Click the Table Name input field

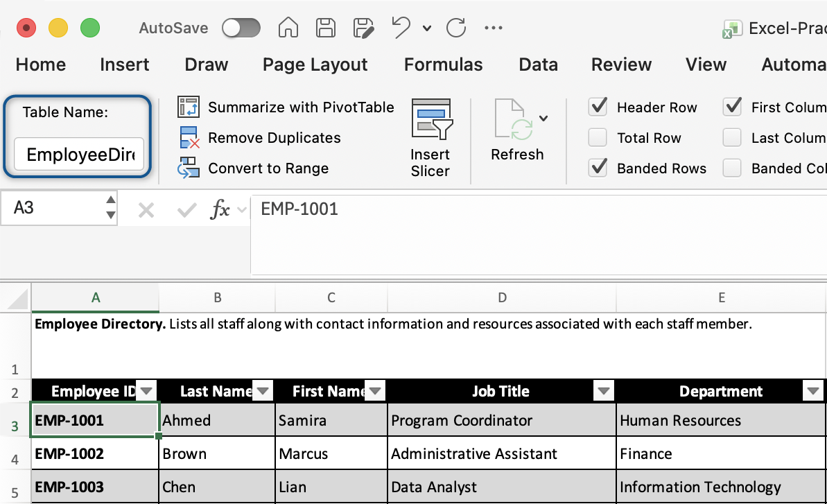tap(79, 154)
